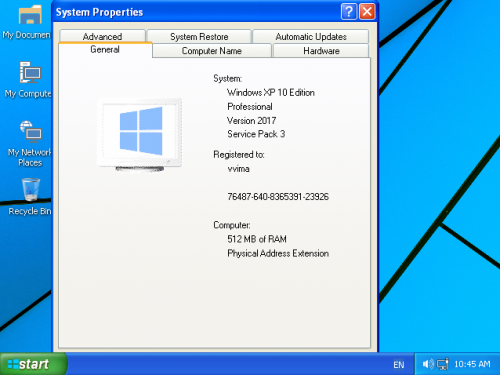
Task: Click the System: heading label
Action: pyautogui.click(x=228, y=78)
